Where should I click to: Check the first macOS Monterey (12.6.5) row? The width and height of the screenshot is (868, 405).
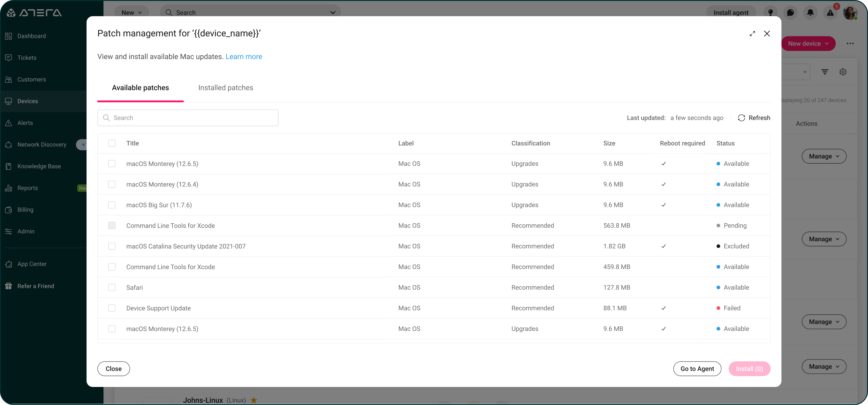click(112, 164)
